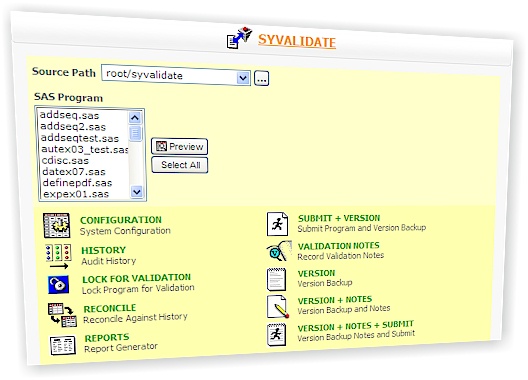Screen dimensions: 528x380
Task: Open the Configuration gear grid icon
Action: [57, 225]
